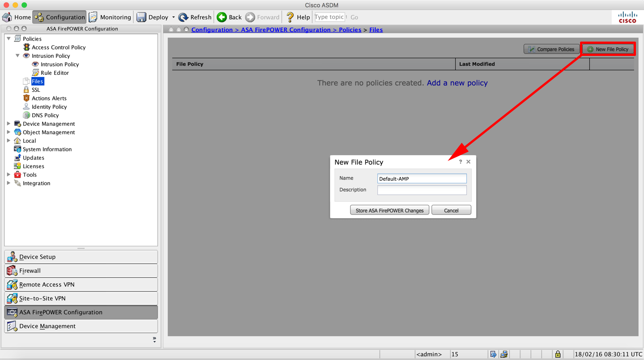
Task: Click the Access Control Policy icon
Action: coord(26,47)
